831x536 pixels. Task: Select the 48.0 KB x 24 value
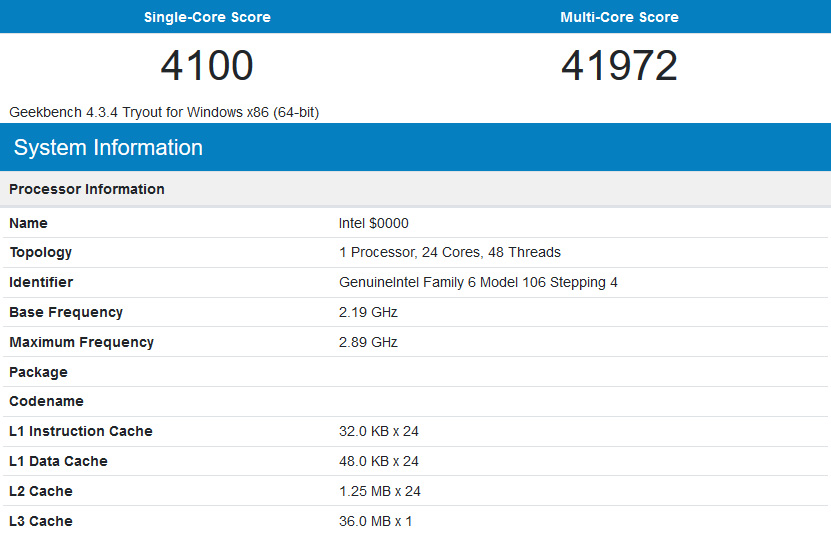click(379, 461)
